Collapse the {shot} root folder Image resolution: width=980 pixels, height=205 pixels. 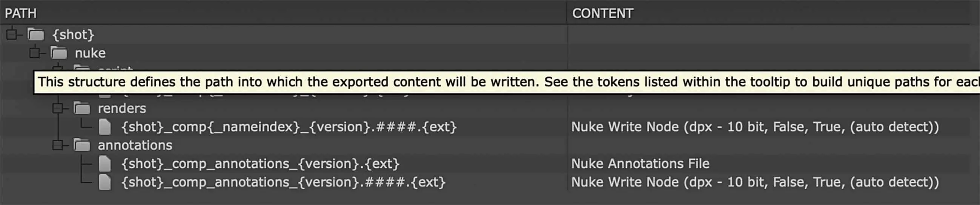click(12, 35)
